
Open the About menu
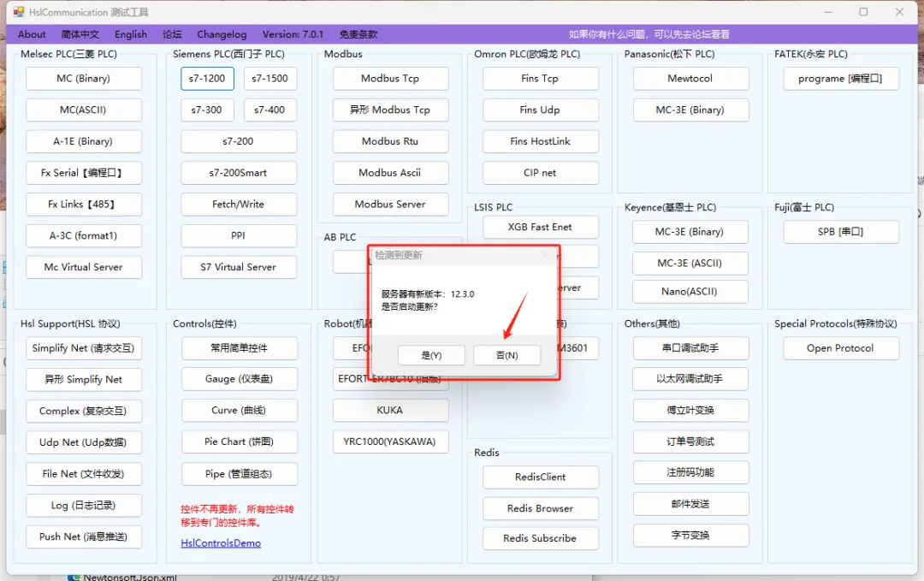(x=32, y=34)
